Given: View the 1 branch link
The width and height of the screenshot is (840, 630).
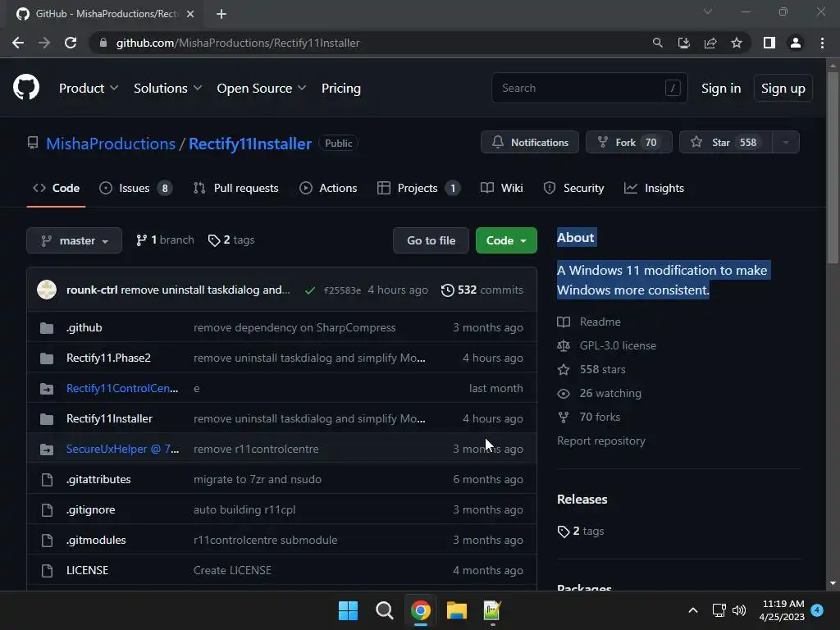Looking at the screenshot, I should (165, 240).
